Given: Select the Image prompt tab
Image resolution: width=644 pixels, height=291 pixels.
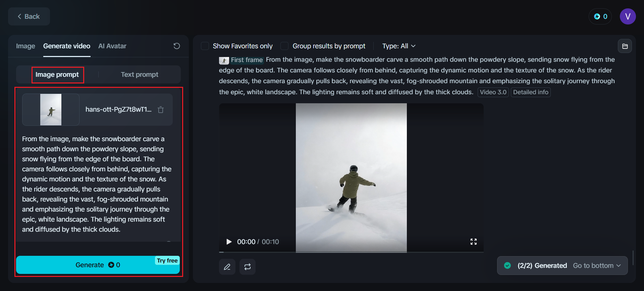Looking at the screenshot, I should coord(57,74).
